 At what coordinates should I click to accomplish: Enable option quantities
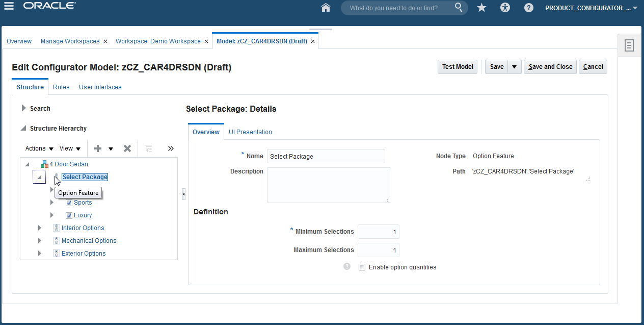click(362, 267)
